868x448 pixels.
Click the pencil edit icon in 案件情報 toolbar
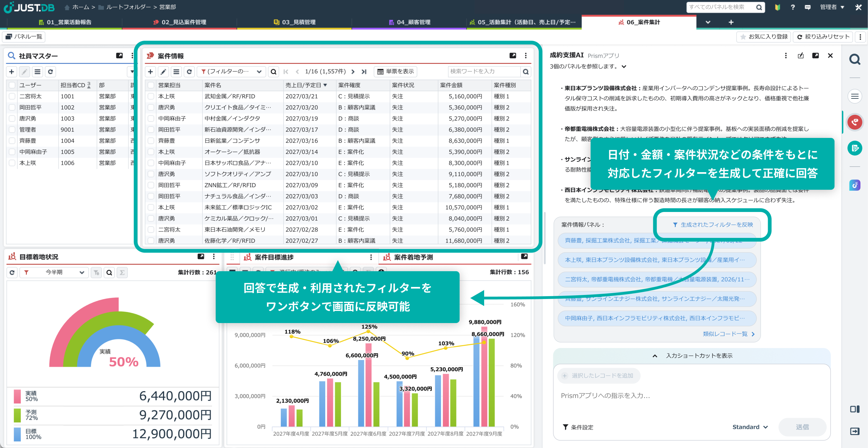coord(163,72)
